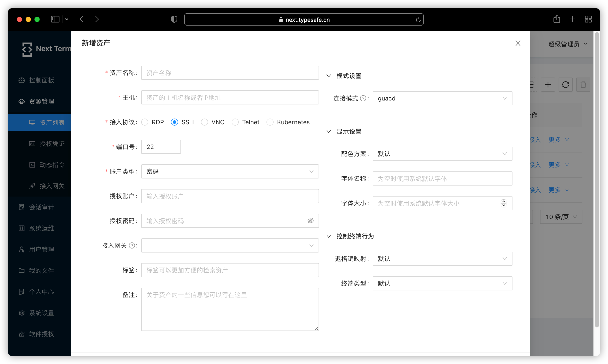Collapse the 模式设置 section
608x364 pixels.
(x=329, y=76)
